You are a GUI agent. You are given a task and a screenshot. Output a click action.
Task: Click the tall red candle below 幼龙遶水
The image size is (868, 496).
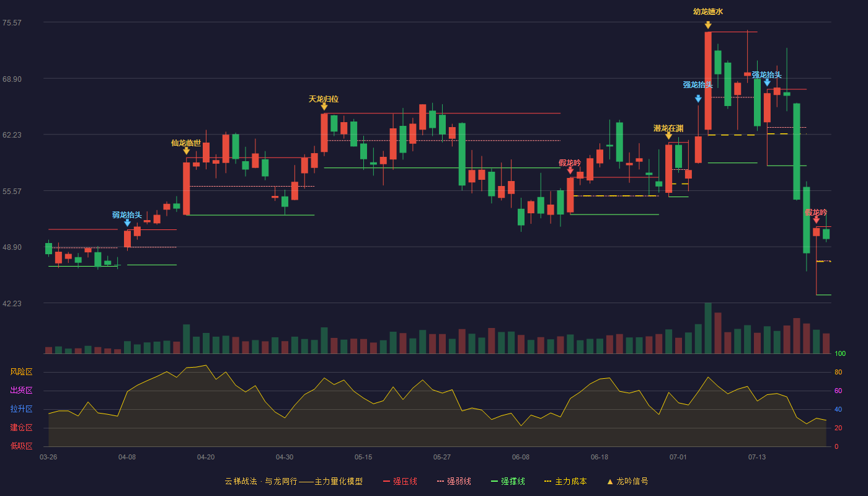[x=707, y=81]
